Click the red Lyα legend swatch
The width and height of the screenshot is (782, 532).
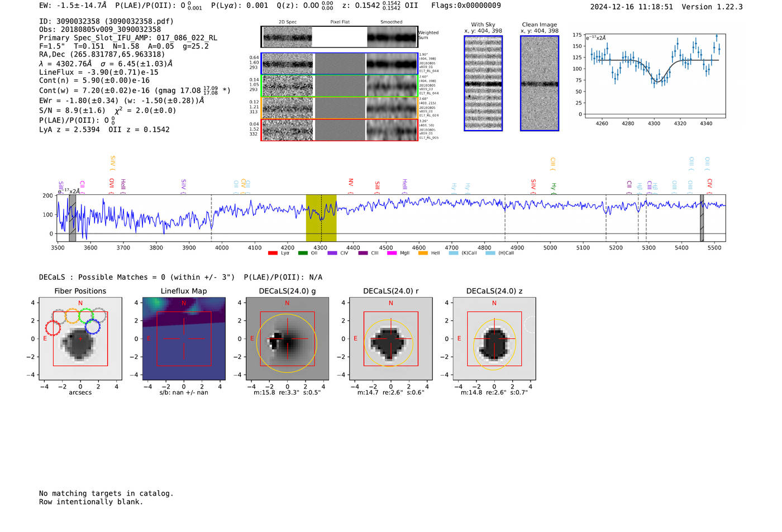[273, 253]
